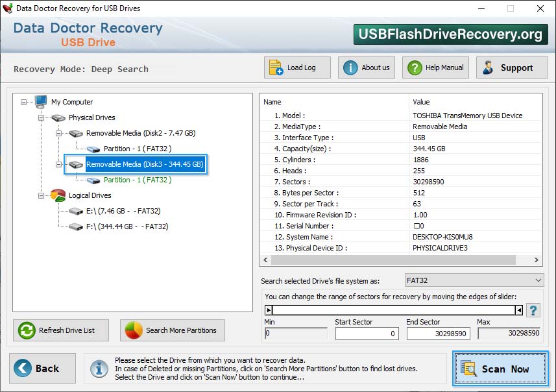Open the Load Log button
556x392 pixels.
pyautogui.click(x=297, y=67)
